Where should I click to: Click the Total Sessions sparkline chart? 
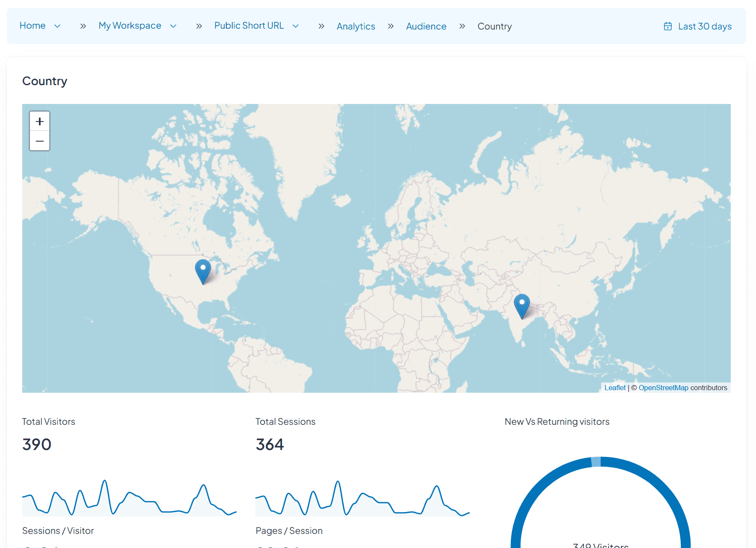coord(362,498)
